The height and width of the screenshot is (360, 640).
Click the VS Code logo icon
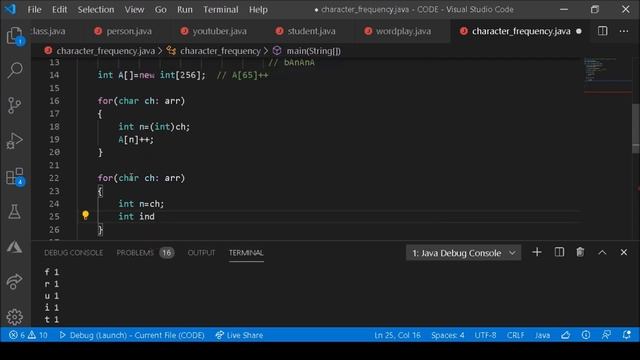pos(10,9)
